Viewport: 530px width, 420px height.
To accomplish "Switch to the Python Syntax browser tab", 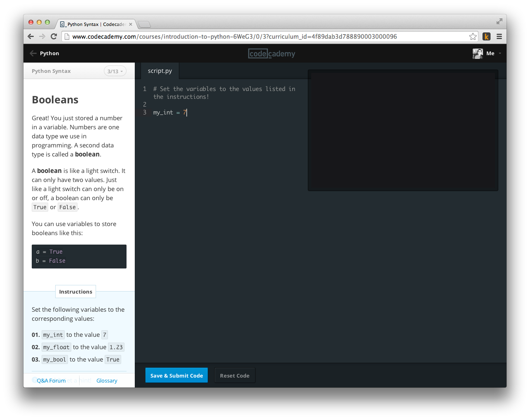I will 96,24.
